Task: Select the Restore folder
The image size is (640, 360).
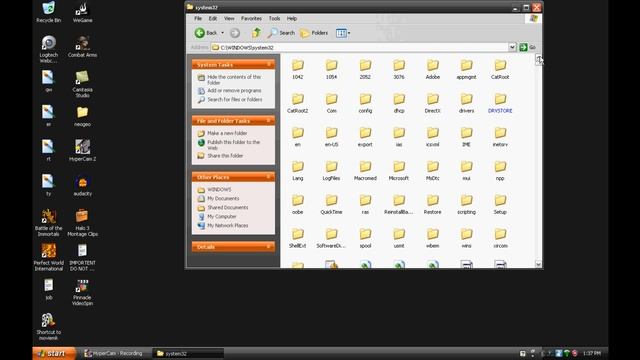Action: coord(433,205)
